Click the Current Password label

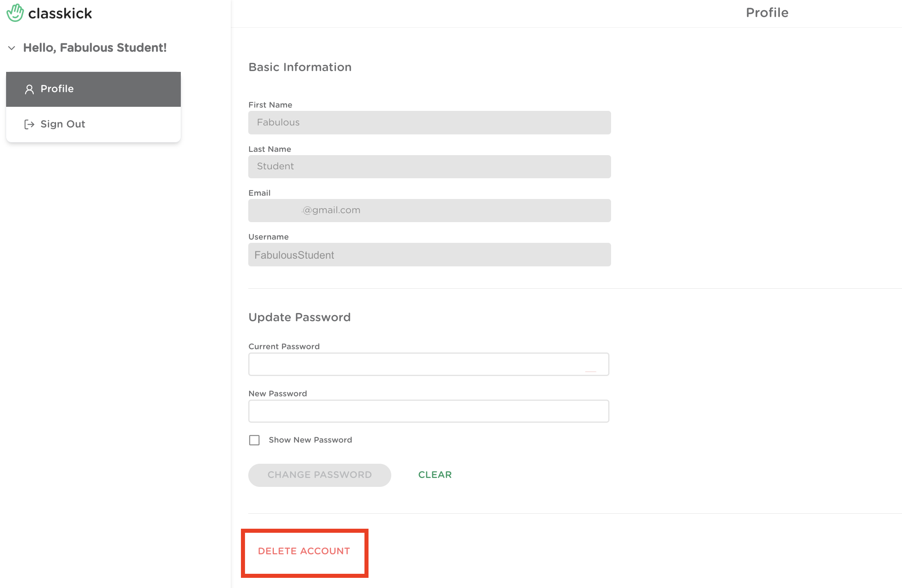(x=284, y=346)
